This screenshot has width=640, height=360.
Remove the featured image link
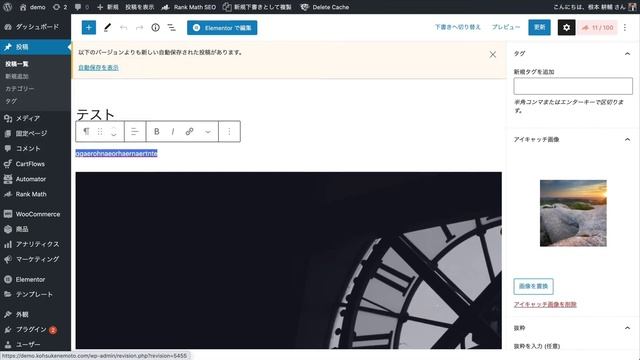tap(545, 304)
